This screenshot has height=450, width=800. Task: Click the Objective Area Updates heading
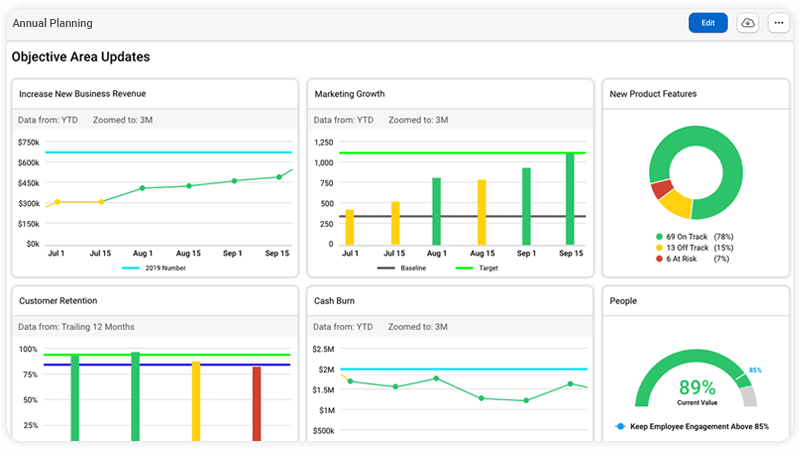point(81,57)
